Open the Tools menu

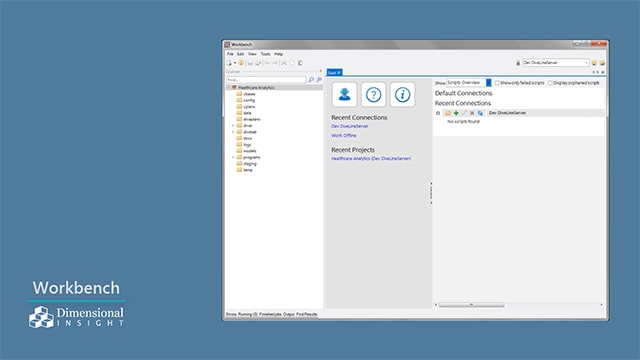tap(265, 54)
